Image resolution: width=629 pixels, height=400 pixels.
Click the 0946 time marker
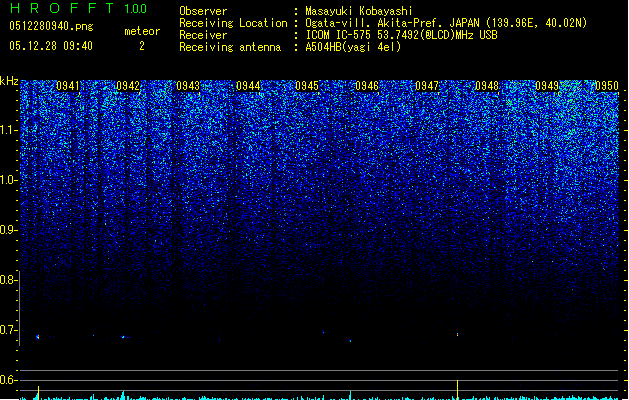pyautogui.click(x=367, y=86)
